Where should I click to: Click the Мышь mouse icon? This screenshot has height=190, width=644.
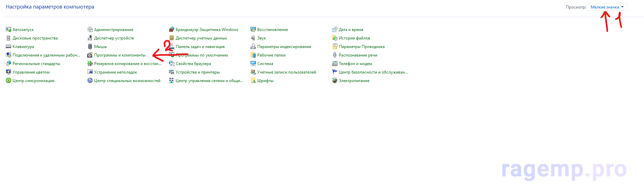tap(90, 47)
